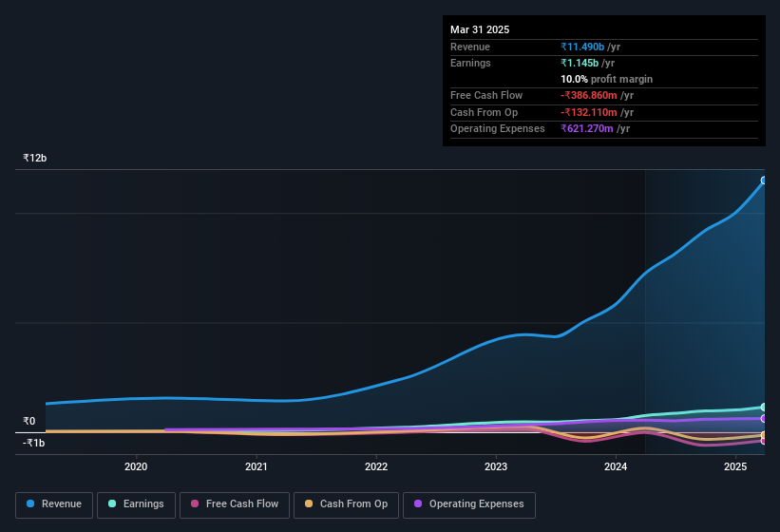
Task: Click the -₹386.860m free cash flow value
Action: click(589, 95)
